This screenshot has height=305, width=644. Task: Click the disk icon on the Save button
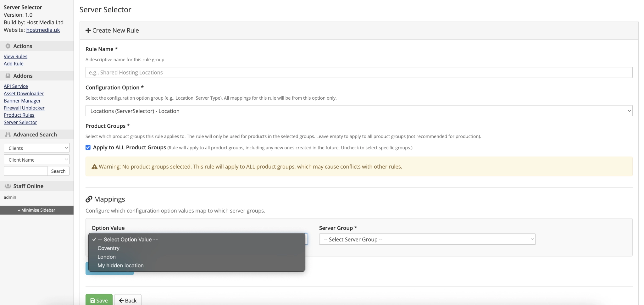point(92,300)
